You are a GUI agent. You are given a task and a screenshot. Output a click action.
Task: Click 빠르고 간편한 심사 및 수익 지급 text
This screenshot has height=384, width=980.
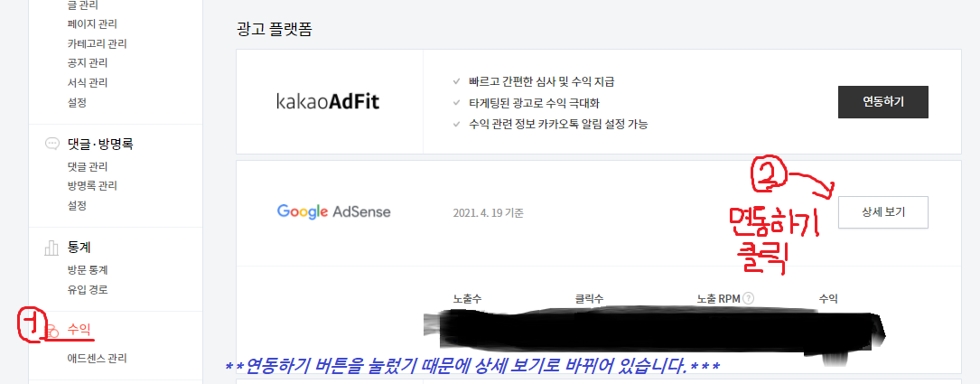[541, 82]
